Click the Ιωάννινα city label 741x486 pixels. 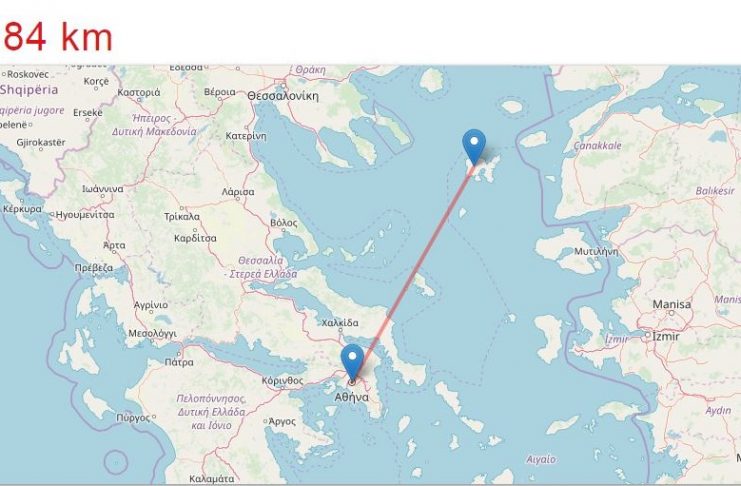[x=103, y=189]
